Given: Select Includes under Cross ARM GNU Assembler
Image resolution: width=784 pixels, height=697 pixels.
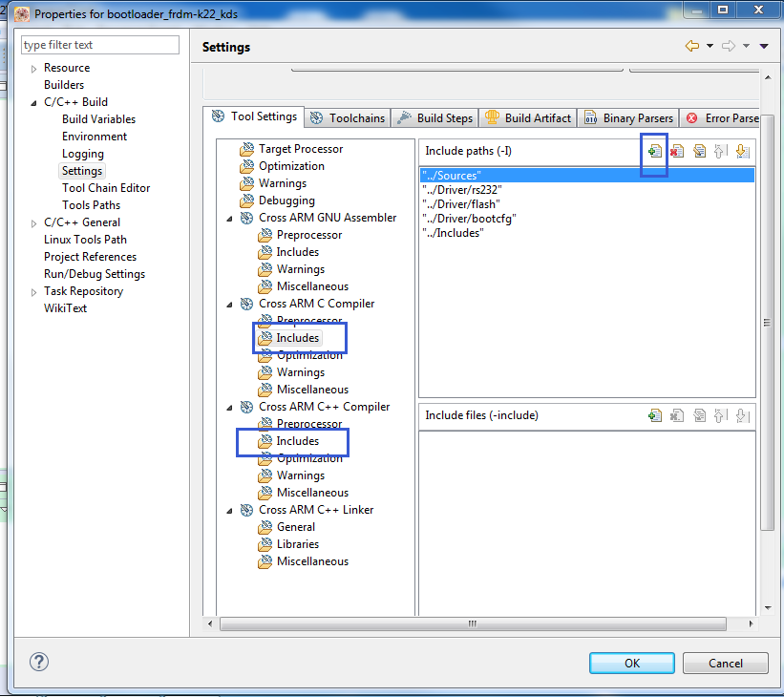Looking at the screenshot, I should (298, 251).
